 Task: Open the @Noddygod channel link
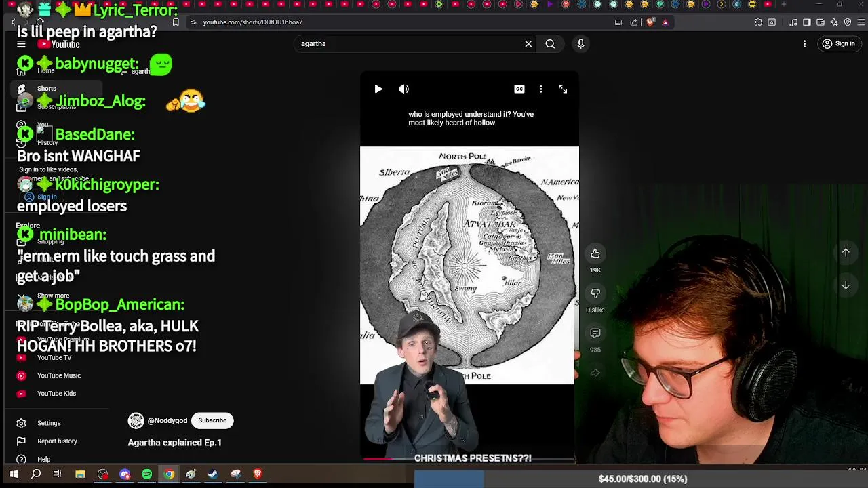167,420
